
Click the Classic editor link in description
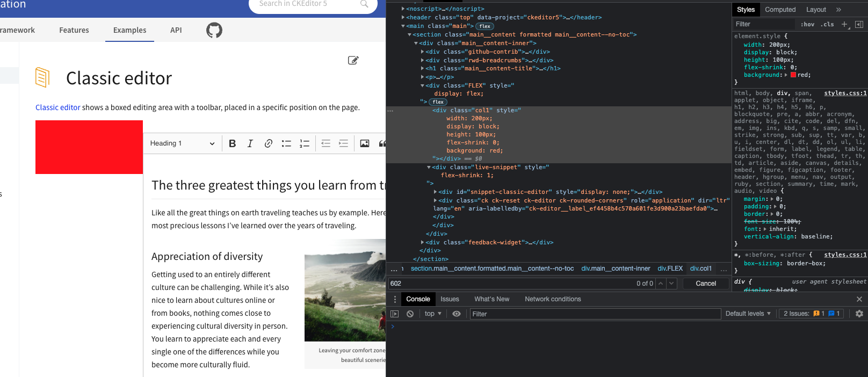[x=58, y=107]
